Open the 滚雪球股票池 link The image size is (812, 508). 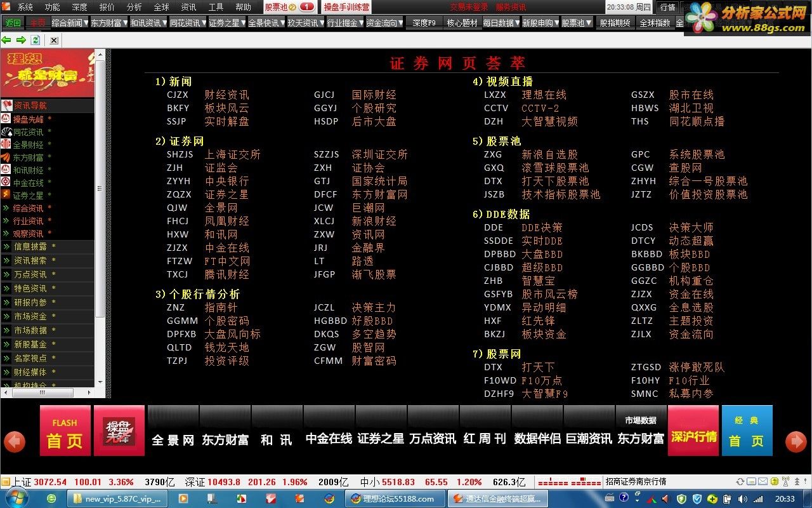pyautogui.click(x=555, y=168)
